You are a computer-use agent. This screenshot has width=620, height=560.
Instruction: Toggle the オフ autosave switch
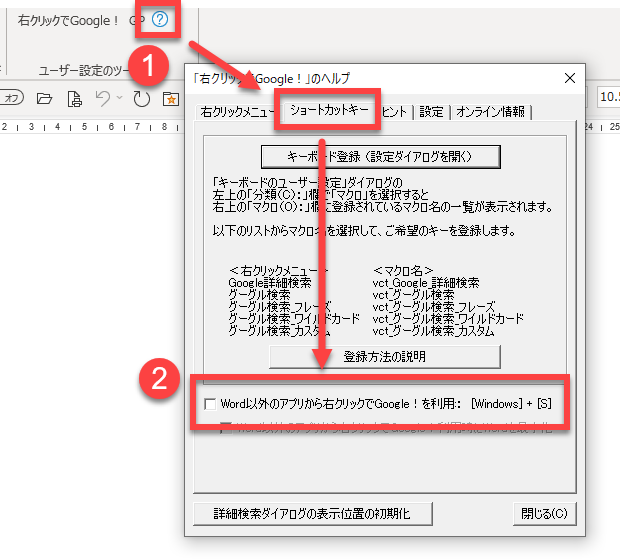pyautogui.click(x=10, y=98)
